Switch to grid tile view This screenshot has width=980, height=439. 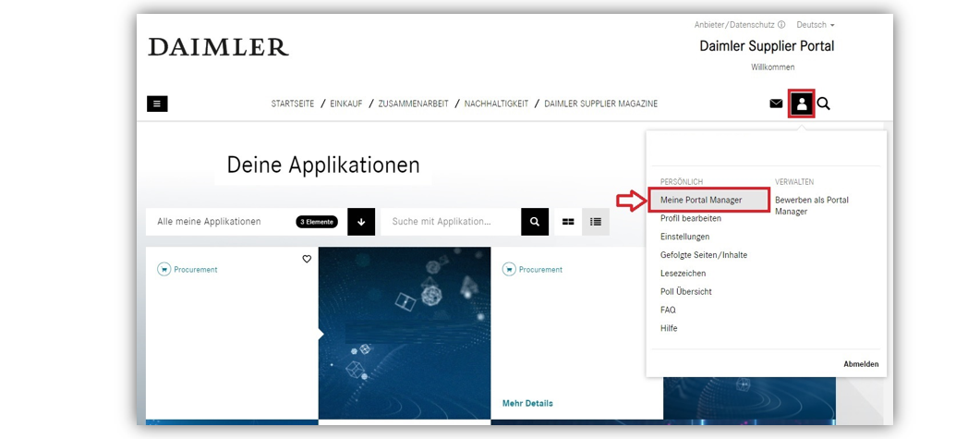pos(568,222)
